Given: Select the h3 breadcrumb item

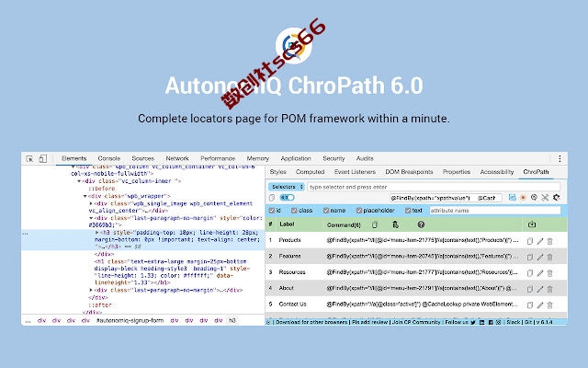Looking at the screenshot, I should [x=232, y=321].
